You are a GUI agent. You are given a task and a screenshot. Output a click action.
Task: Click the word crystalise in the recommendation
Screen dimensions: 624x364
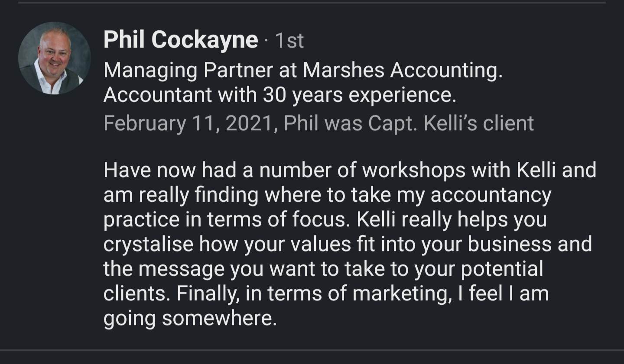coord(148,245)
